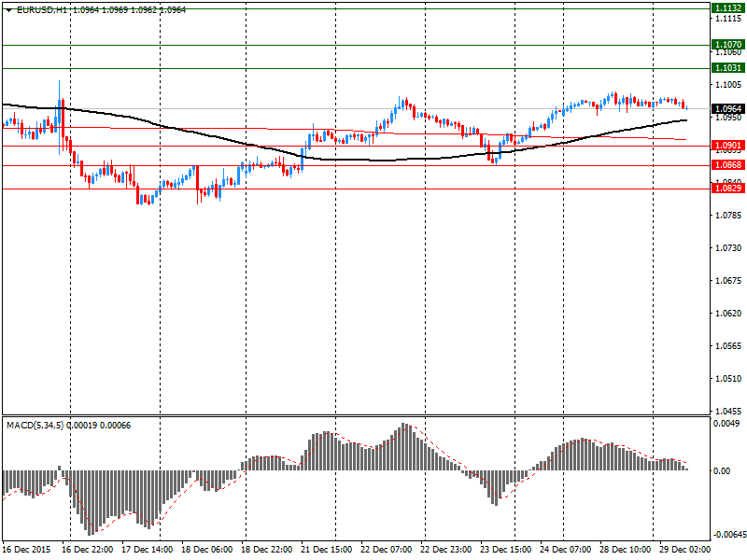This screenshot has height=560, width=747.
Task: Click the -0.00645 MACD scale value
Action: pos(730,534)
